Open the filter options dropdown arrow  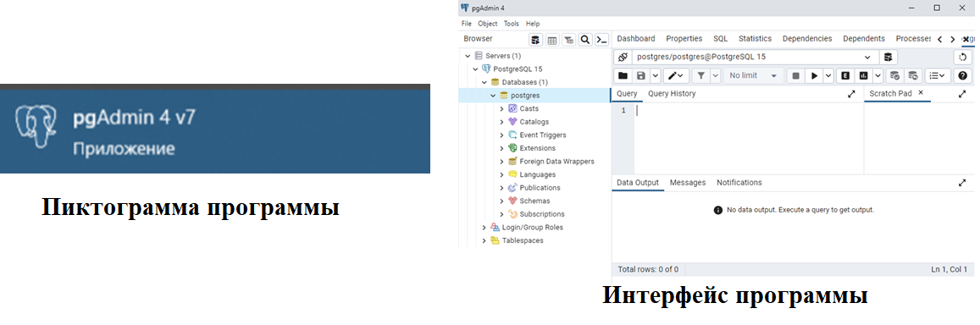tap(716, 75)
